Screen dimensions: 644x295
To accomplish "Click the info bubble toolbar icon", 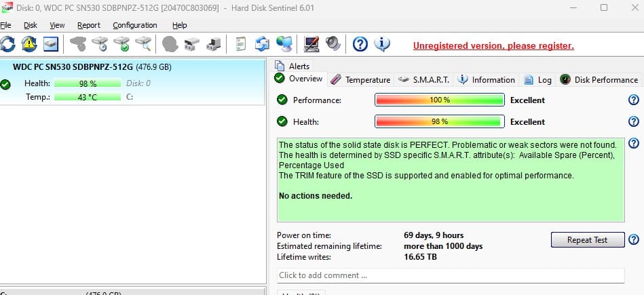I will 382,44.
